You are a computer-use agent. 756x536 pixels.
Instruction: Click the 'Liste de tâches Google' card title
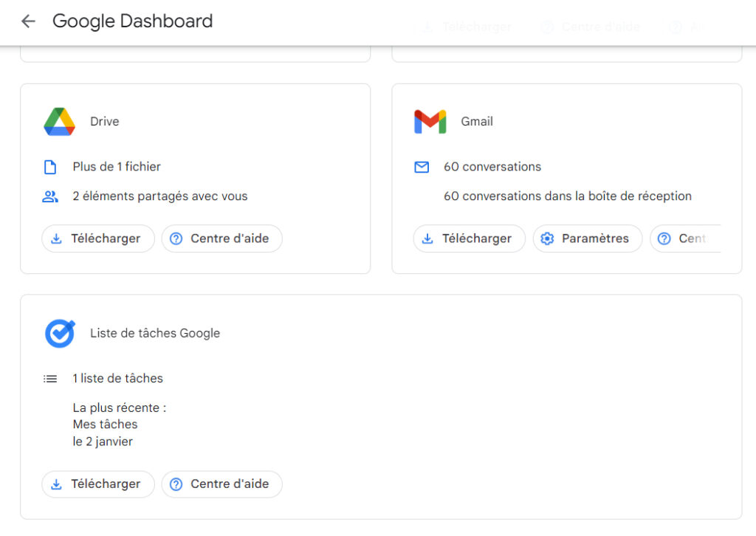155,334
